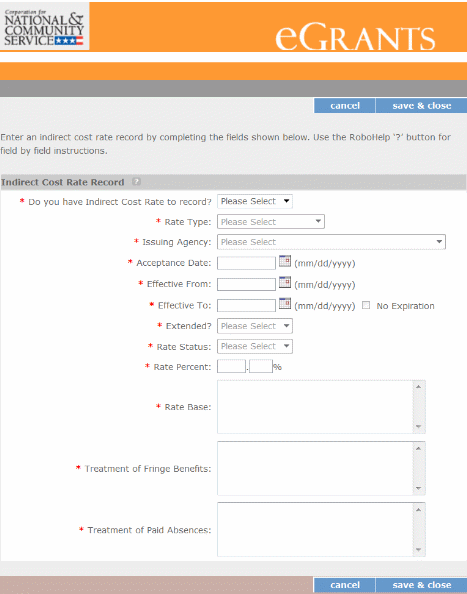This screenshot has width=467, height=594.
Task: Click Fringe Benefits scrollbar up arrow
Action: point(419,448)
